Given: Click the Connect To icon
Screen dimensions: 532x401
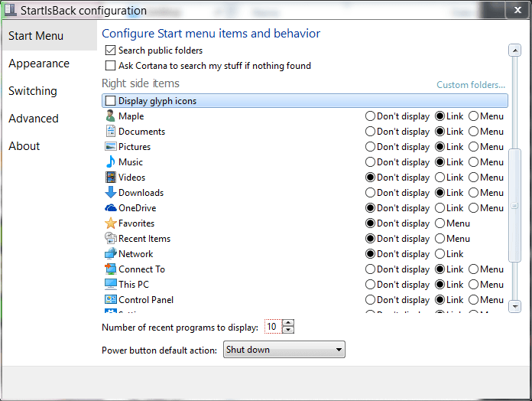Looking at the screenshot, I should tap(111, 269).
